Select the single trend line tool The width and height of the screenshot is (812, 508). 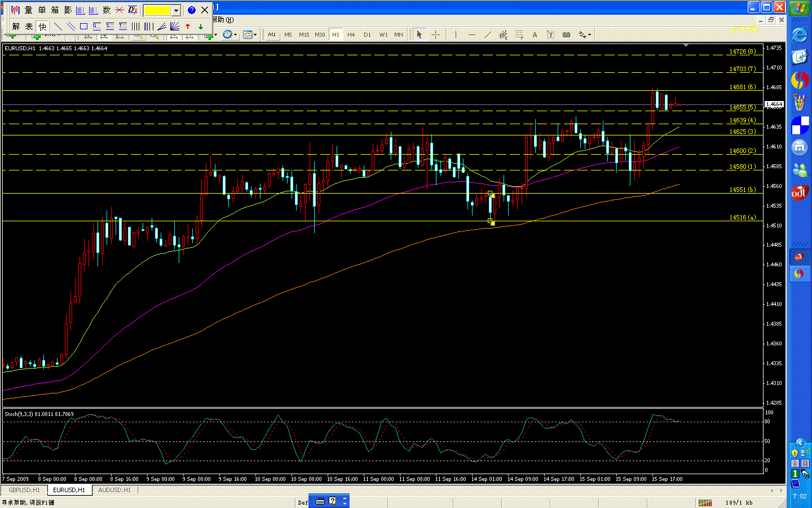58,27
